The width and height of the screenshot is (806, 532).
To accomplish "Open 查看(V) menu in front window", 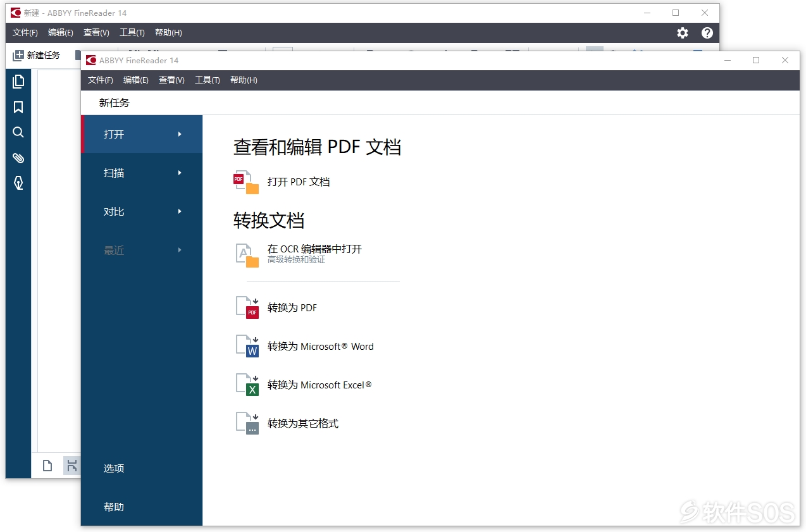I will tap(171, 80).
